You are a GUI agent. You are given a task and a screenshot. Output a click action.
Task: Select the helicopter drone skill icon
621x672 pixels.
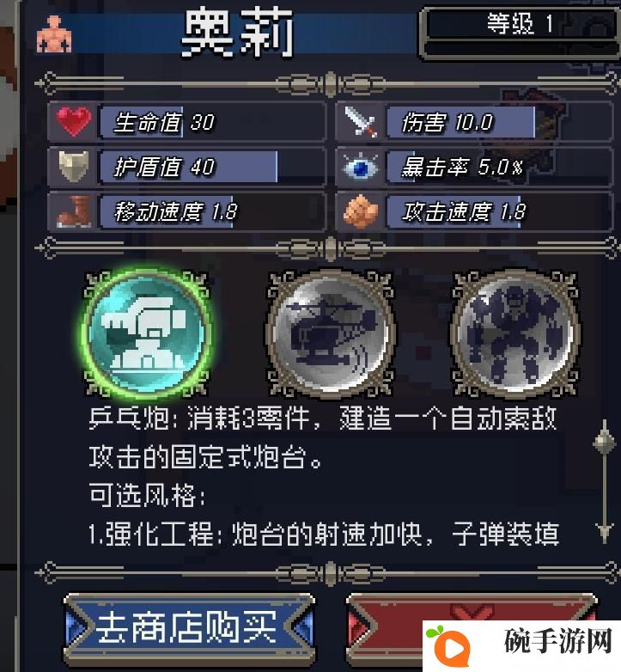tap(330, 333)
